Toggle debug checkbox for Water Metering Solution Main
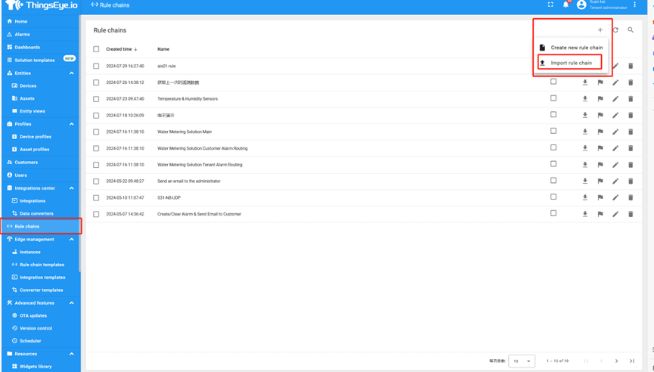This screenshot has width=654, height=372. [x=553, y=131]
